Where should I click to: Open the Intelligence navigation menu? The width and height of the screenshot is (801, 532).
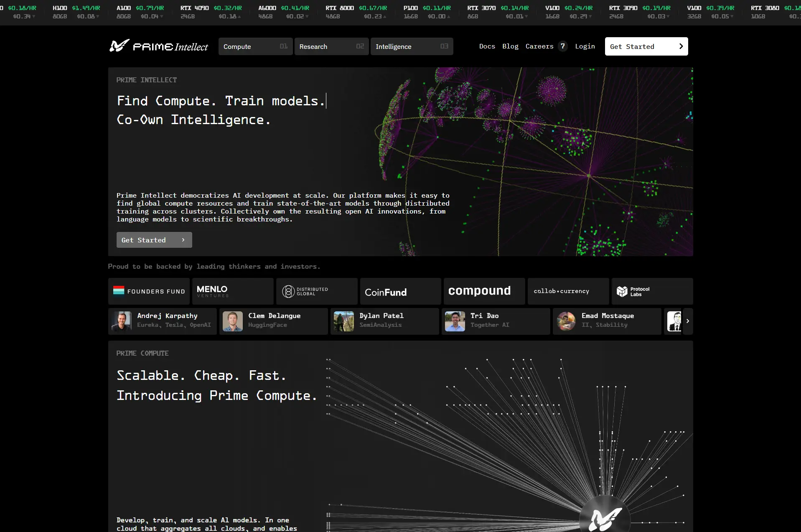click(412, 46)
